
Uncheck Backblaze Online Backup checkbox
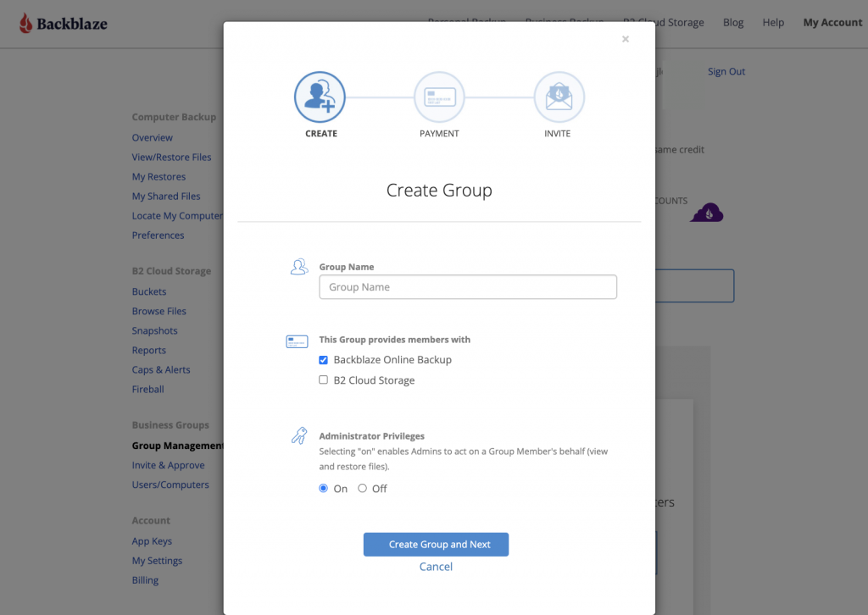323,360
